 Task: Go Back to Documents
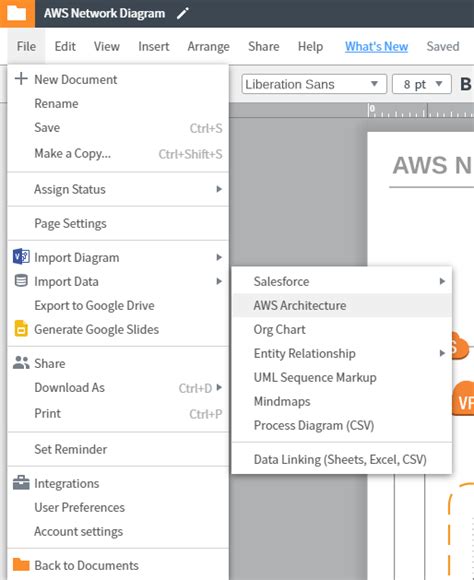tap(118, 565)
